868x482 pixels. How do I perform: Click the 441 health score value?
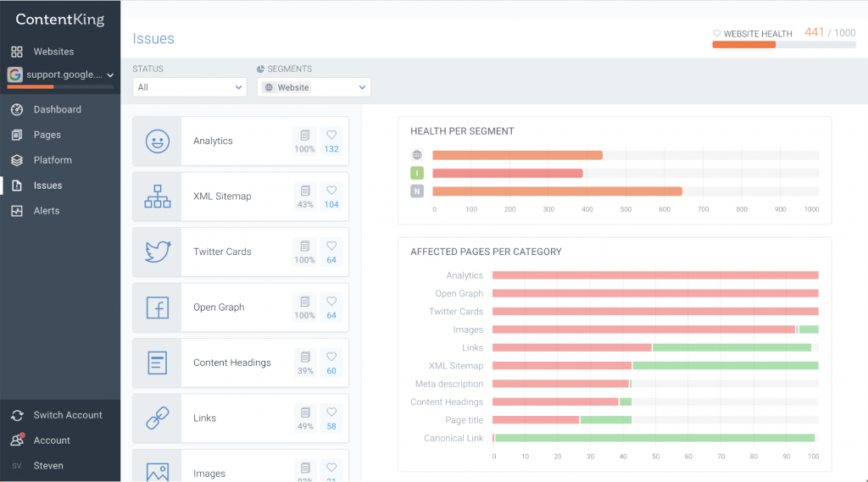815,33
